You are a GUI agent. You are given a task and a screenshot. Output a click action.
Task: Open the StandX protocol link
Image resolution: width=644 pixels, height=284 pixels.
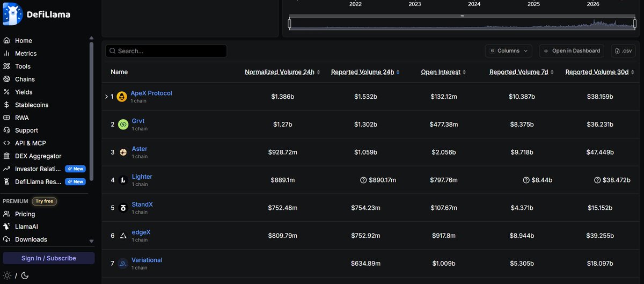(x=143, y=205)
